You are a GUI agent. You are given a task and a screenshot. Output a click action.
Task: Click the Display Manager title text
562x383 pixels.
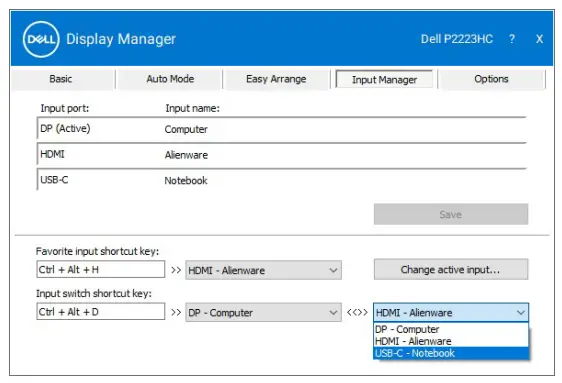tap(121, 39)
